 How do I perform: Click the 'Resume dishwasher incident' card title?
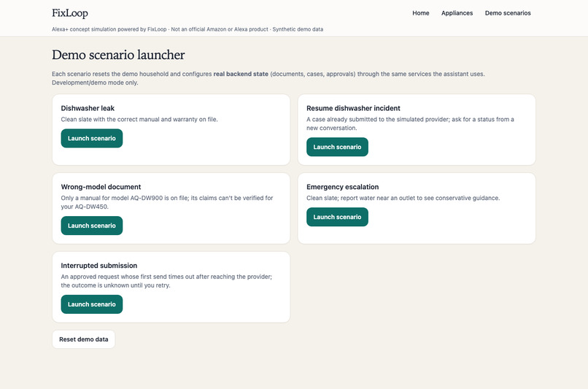coord(353,108)
